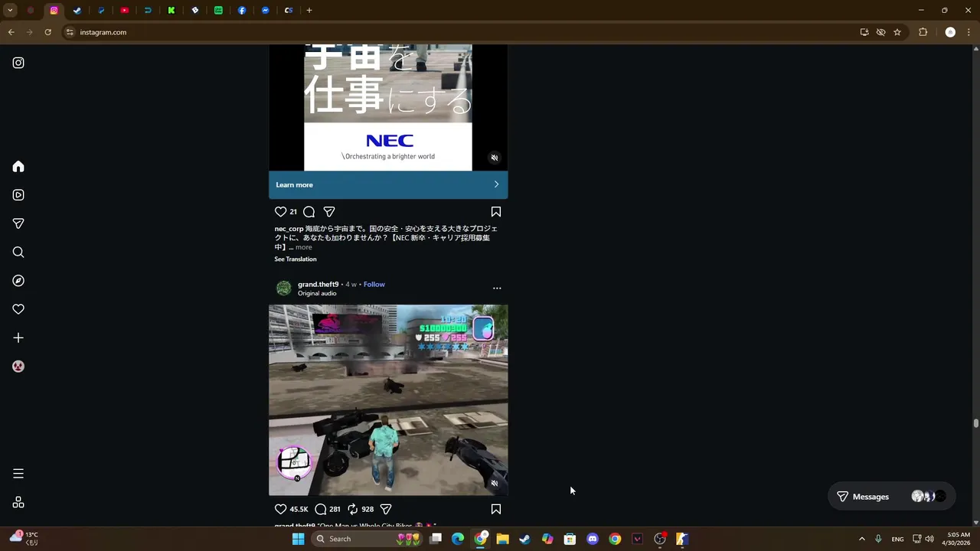This screenshot has height=551, width=980.
Task: Open Discord from the taskbar
Action: (592, 539)
